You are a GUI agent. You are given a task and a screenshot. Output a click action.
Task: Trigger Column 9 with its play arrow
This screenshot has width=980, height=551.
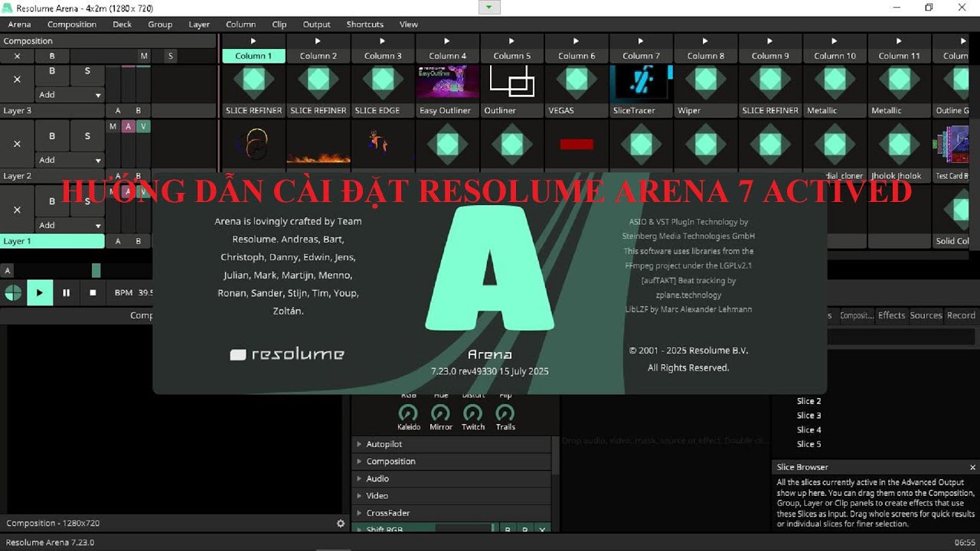[x=770, y=41]
